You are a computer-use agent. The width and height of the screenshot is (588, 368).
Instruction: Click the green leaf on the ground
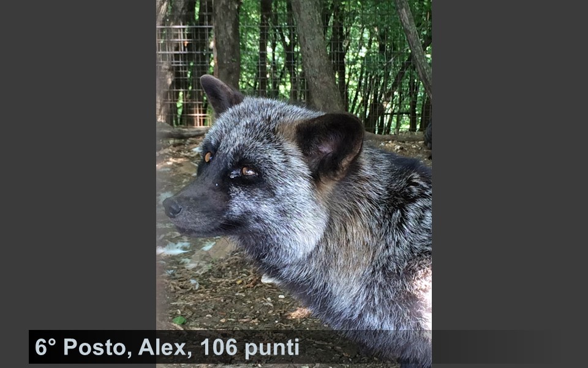tap(179, 320)
